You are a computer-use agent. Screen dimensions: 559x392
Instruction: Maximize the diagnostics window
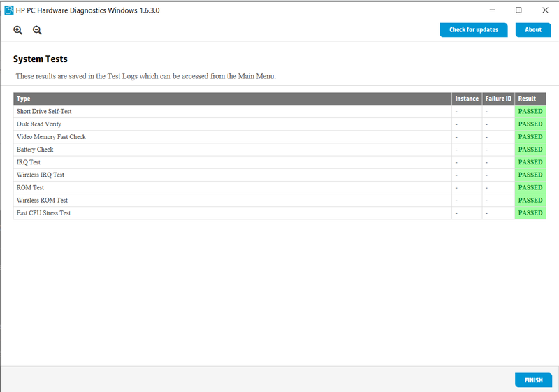click(x=518, y=10)
